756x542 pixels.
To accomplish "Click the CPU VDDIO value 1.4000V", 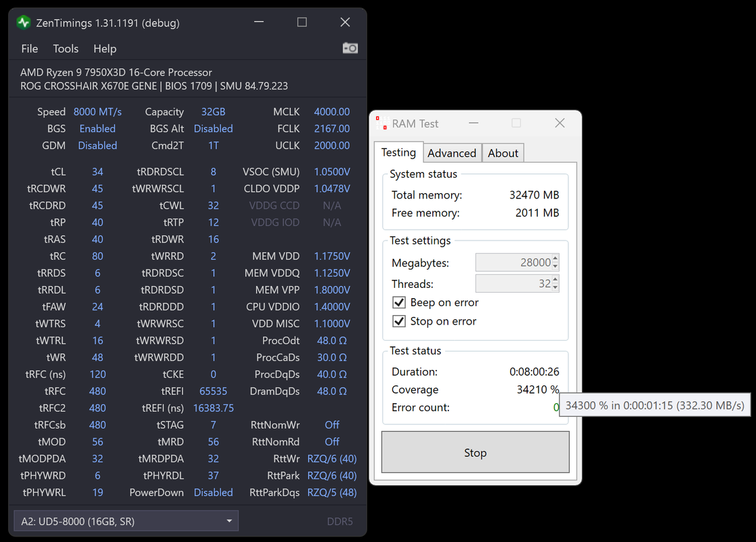I will click(x=332, y=307).
